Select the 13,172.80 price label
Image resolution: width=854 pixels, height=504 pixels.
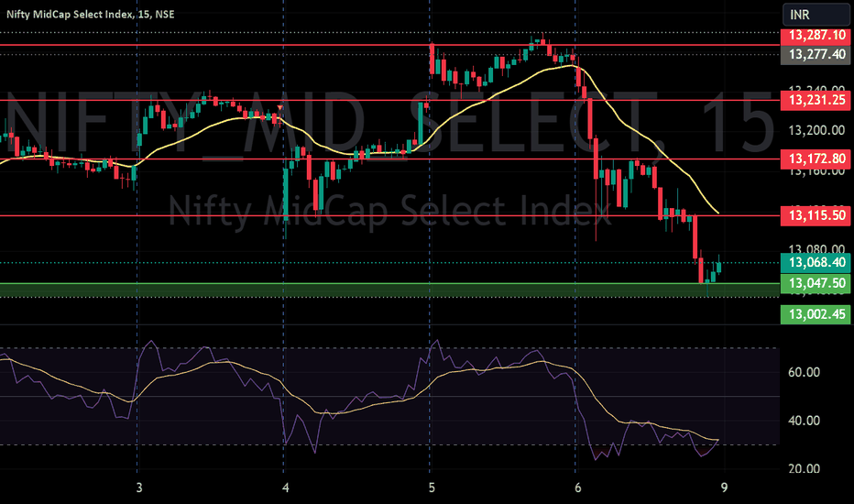point(816,159)
